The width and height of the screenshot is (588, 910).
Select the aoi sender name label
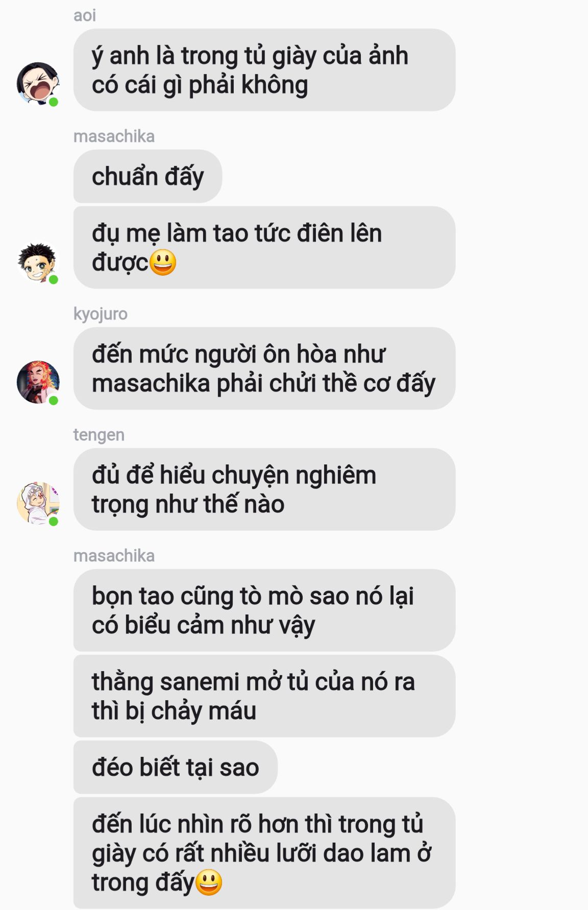pyautogui.click(x=85, y=16)
